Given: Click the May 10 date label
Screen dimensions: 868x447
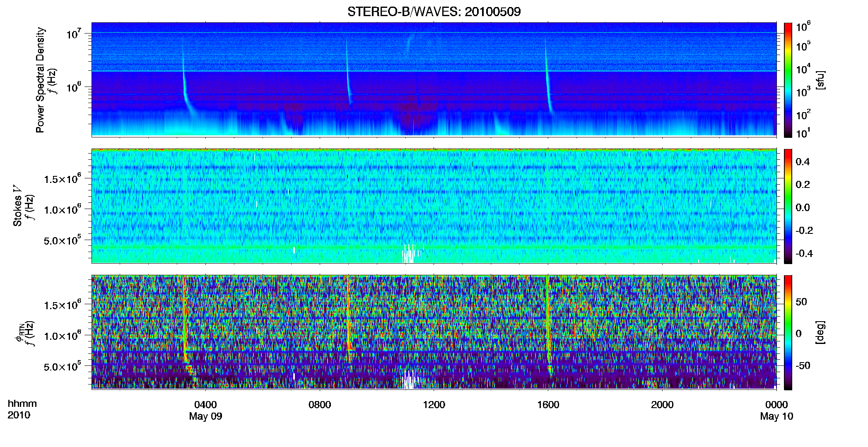Looking at the screenshot, I should (x=776, y=416).
